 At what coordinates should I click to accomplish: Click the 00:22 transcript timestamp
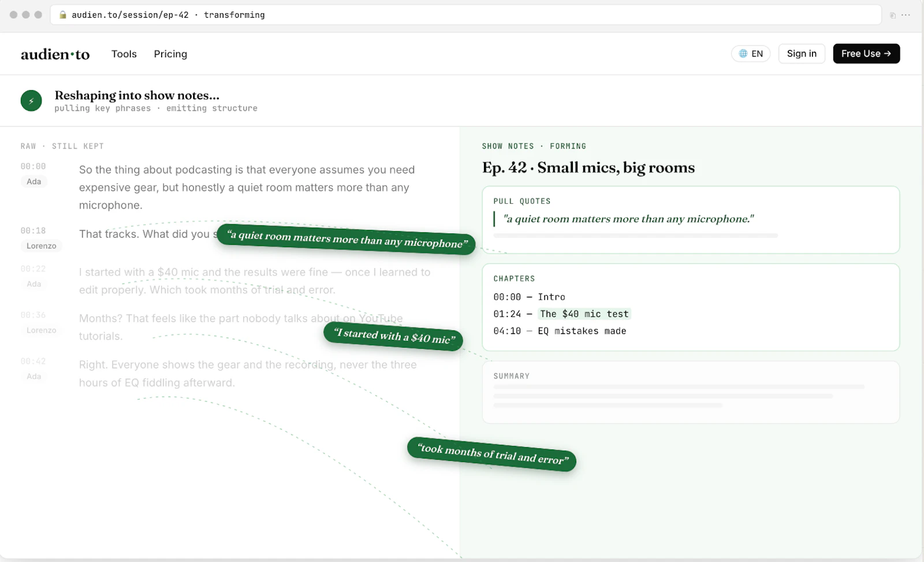click(x=33, y=269)
